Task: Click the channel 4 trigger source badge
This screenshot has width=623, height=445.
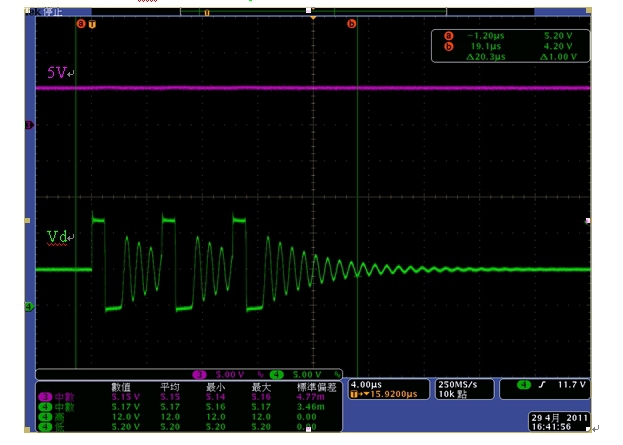Action: coord(524,385)
